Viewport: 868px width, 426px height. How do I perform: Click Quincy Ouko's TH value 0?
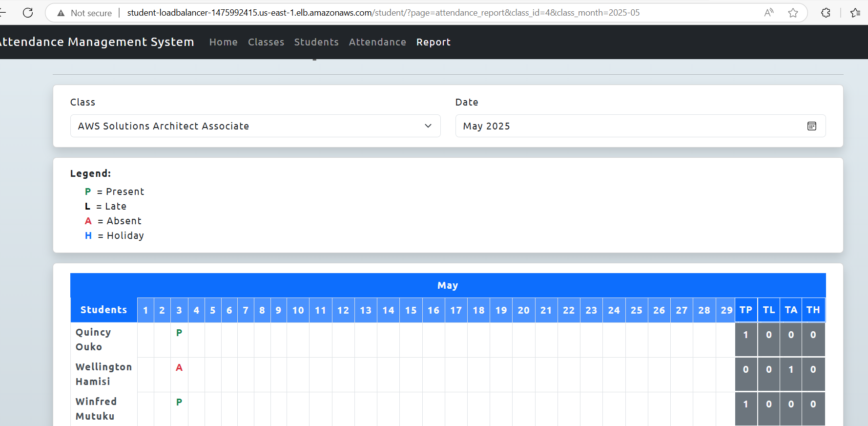pyautogui.click(x=813, y=335)
